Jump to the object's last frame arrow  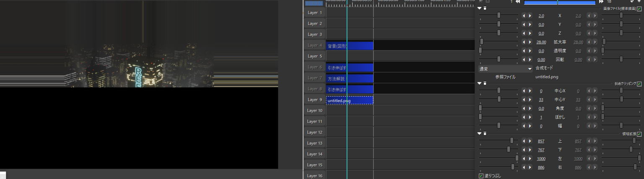(x=601, y=2)
